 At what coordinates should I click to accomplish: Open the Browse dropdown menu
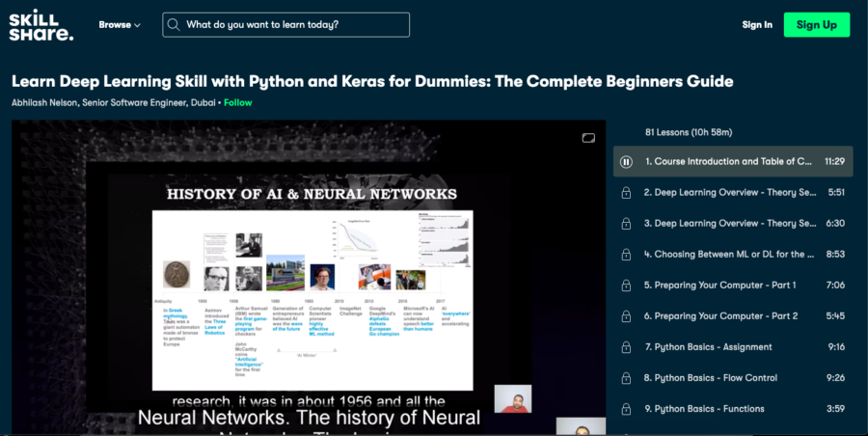tap(120, 25)
